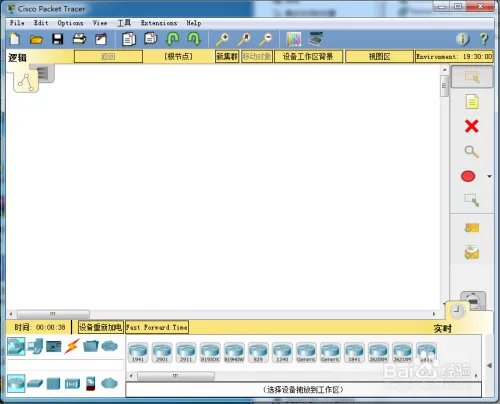Expand the drawing shape dropdown arrow
Image resolution: width=500 pixels, height=404 pixels.
489,176
